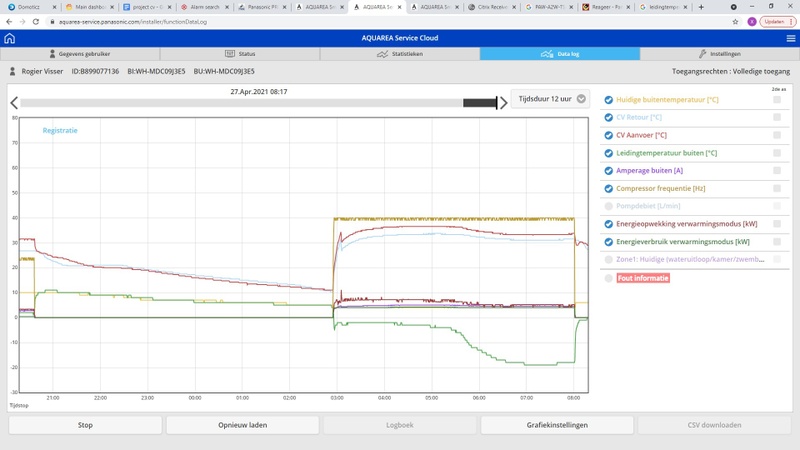This screenshot has height=450, width=800.
Task: Toggle Energieopwekking verwarmingsmodus series
Action: (x=609, y=224)
